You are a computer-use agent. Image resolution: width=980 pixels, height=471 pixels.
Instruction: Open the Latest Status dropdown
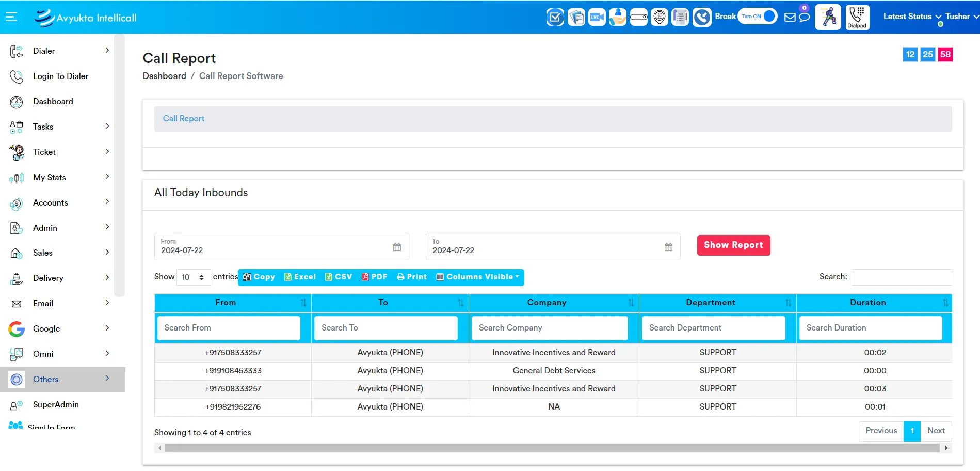(x=912, y=17)
